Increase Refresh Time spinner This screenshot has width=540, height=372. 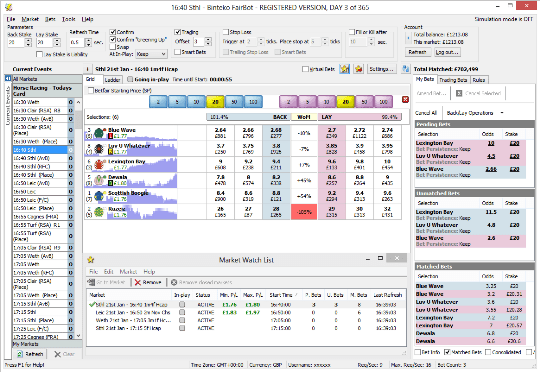(89, 40)
